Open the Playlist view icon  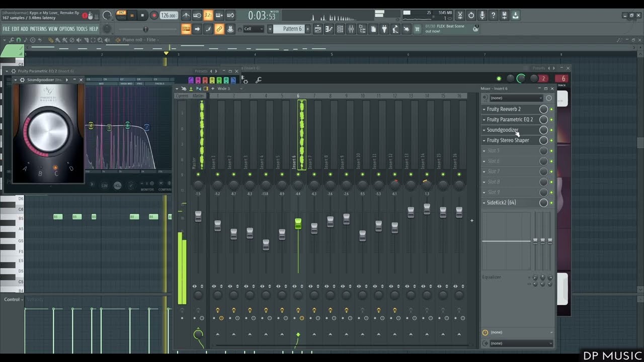pyautogui.click(x=318, y=29)
